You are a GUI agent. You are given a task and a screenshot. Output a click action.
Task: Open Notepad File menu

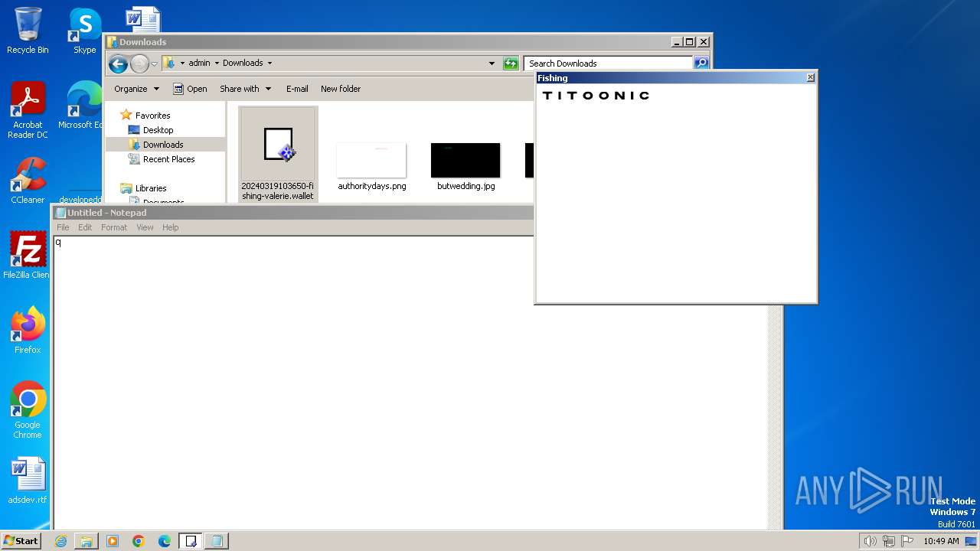(x=63, y=227)
